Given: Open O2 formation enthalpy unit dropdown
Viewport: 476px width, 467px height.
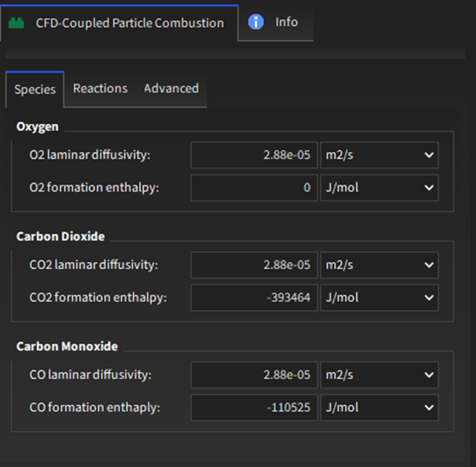Looking at the screenshot, I should click(x=379, y=187).
